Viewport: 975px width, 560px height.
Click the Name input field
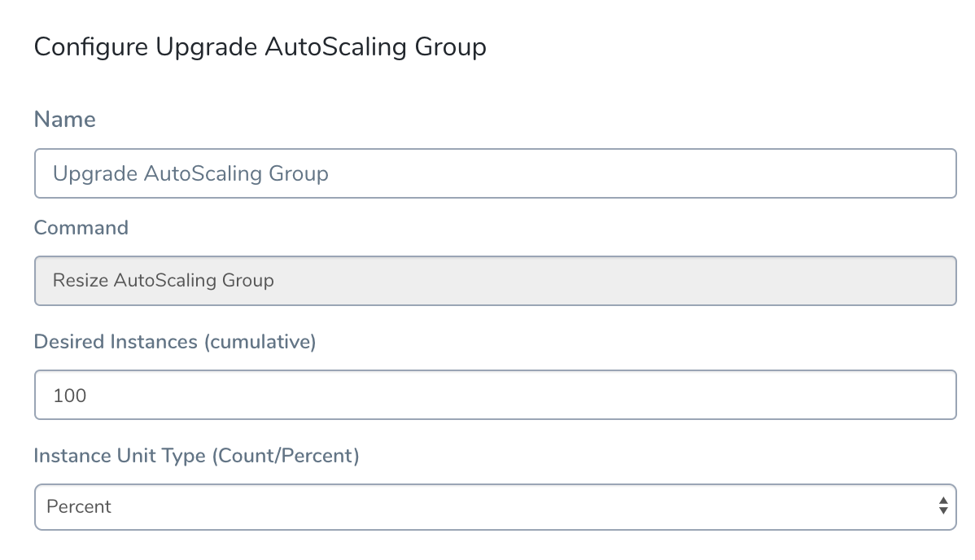pos(495,173)
